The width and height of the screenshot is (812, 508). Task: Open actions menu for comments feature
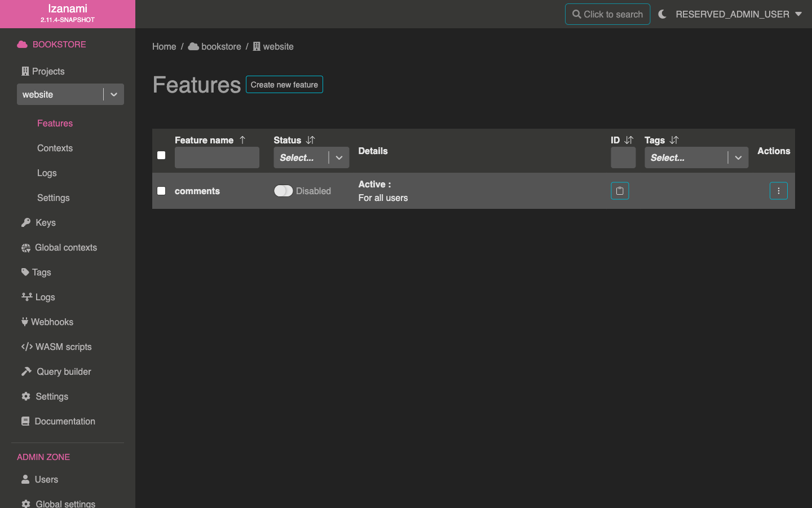click(778, 191)
